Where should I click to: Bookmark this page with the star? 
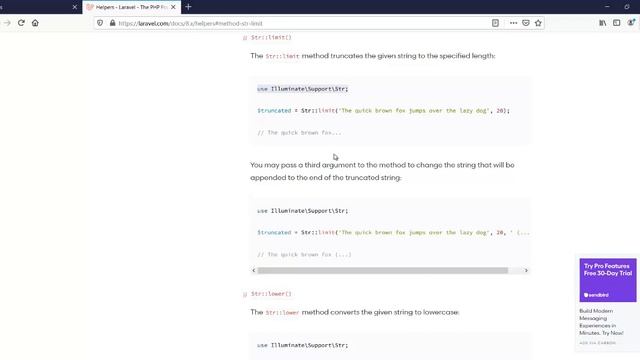(538, 23)
